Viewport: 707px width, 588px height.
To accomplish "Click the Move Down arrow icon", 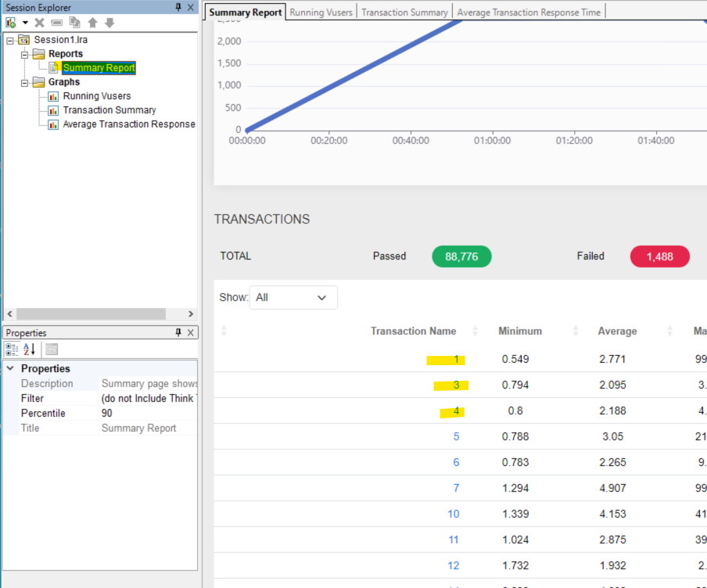I will coord(109,23).
